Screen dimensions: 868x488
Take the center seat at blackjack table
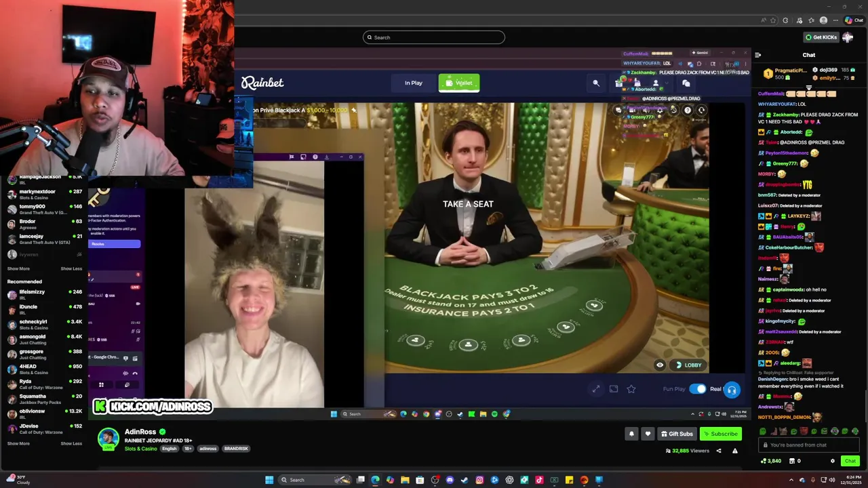click(468, 344)
